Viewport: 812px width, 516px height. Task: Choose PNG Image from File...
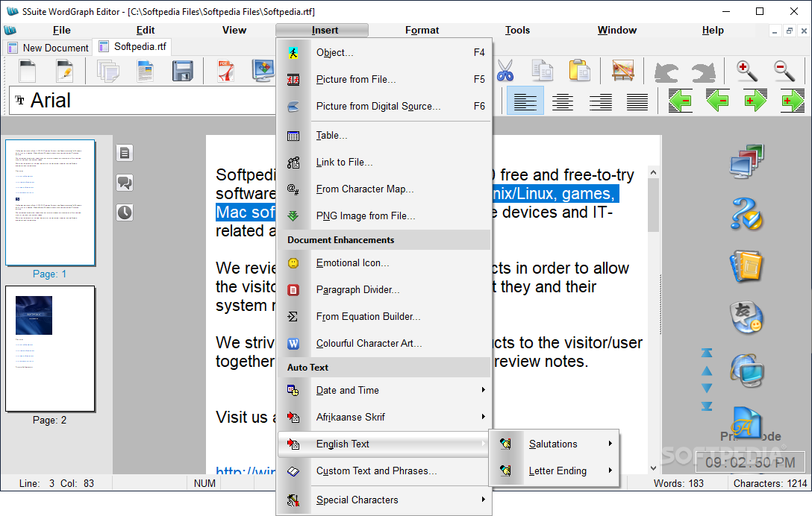(384, 215)
